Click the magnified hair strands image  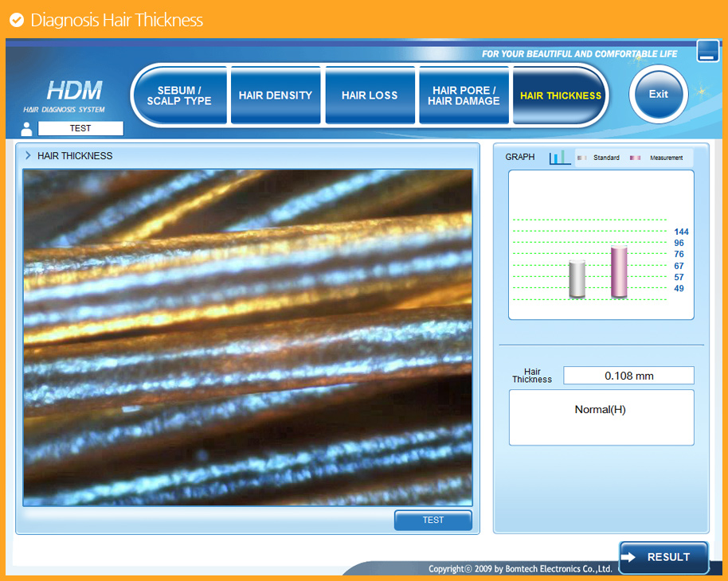tap(248, 337)
